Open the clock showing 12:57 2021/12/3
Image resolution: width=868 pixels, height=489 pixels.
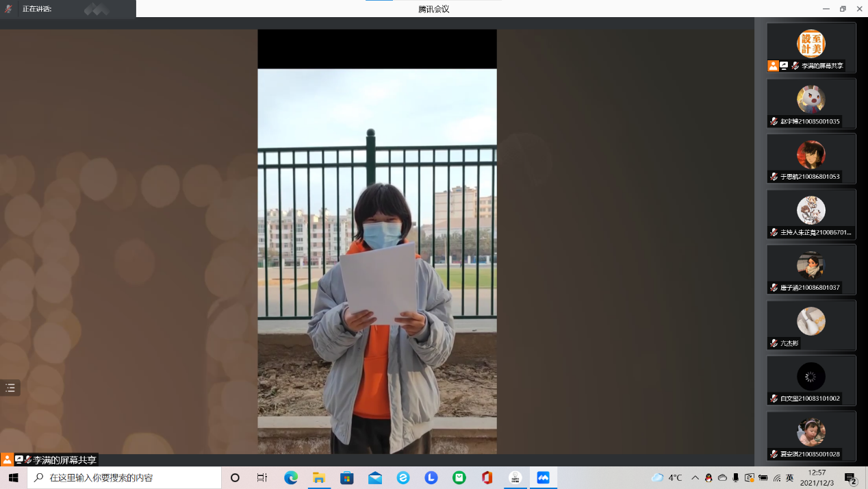[817, 477]
